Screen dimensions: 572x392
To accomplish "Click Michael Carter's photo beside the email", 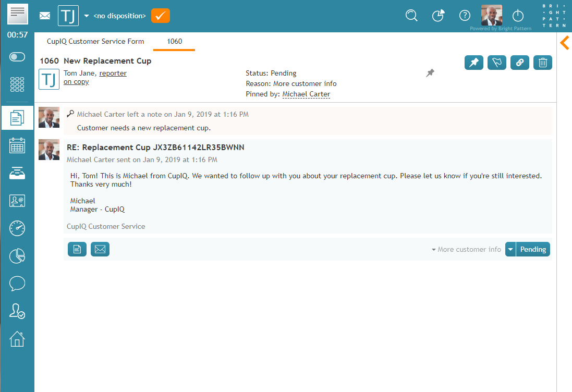I will pos(49,150).
